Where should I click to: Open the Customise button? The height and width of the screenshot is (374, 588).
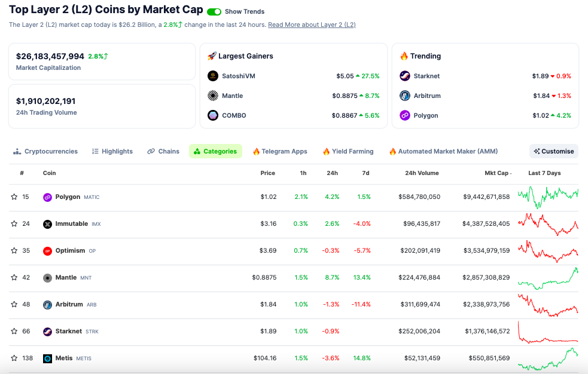tap(554, 151)
